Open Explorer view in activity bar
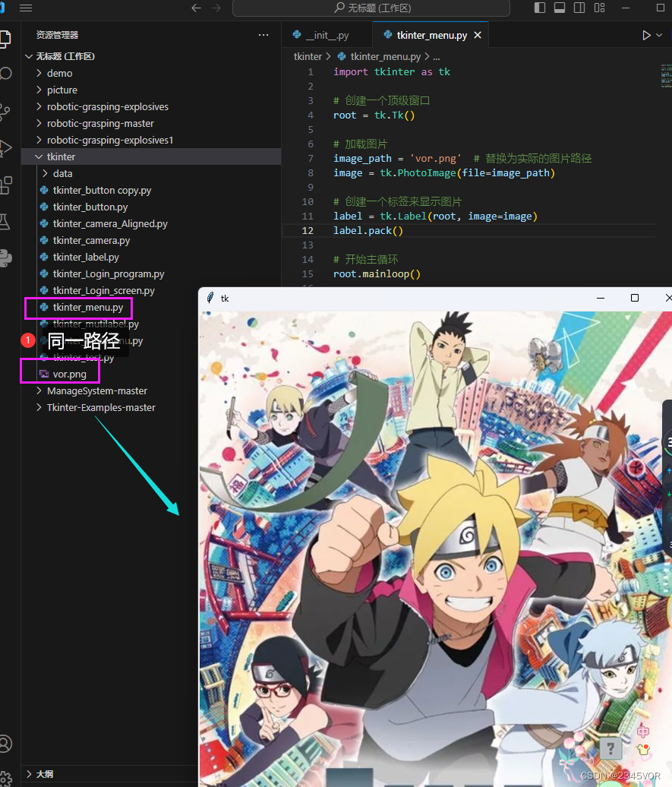This screenshot has height=787, width=672. coord(5,39)
